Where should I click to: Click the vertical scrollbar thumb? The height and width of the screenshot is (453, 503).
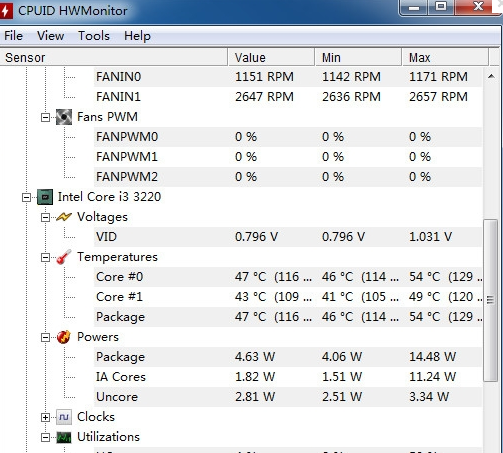[490, 300]
